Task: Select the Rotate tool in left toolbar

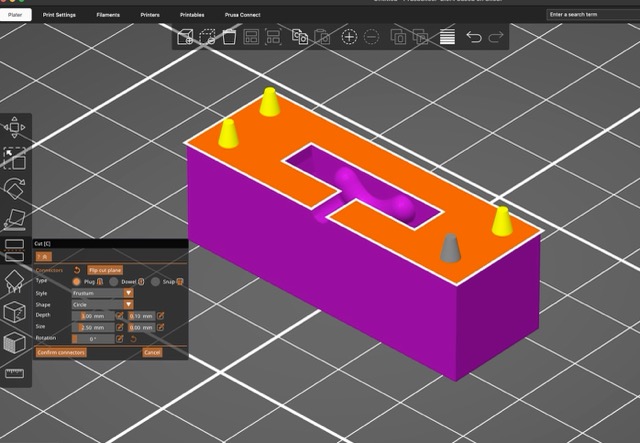Action: (14, 189)
